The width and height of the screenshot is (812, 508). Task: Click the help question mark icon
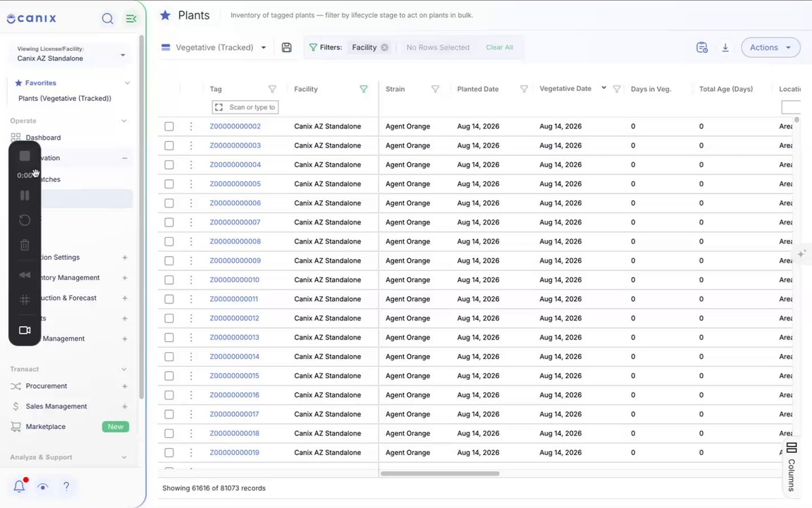point(66,486)
